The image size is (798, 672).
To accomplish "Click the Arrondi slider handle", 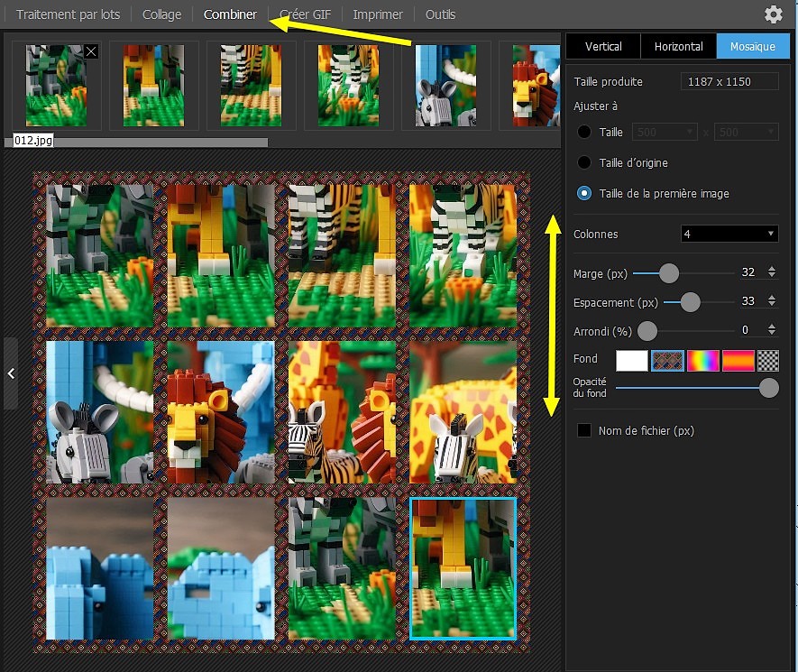I will pyautogui.click(x=647, y=331).
